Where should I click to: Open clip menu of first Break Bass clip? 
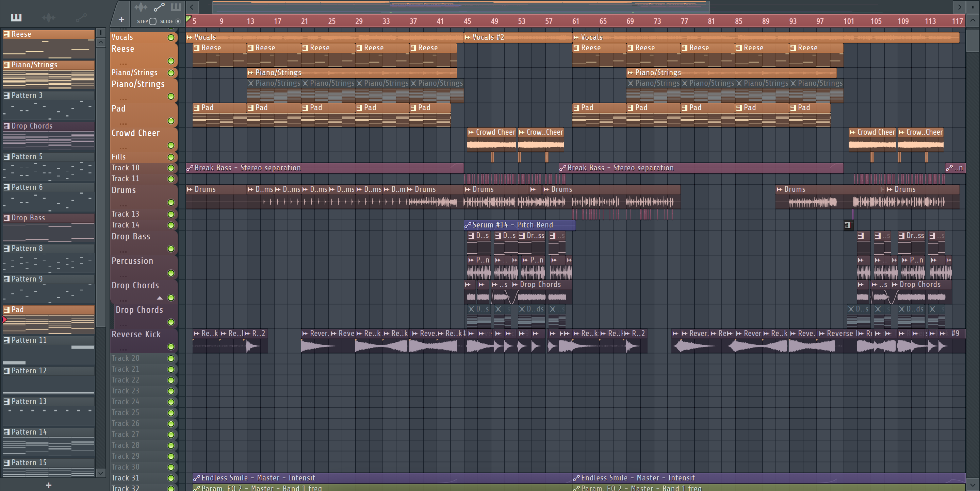(190, 168)
